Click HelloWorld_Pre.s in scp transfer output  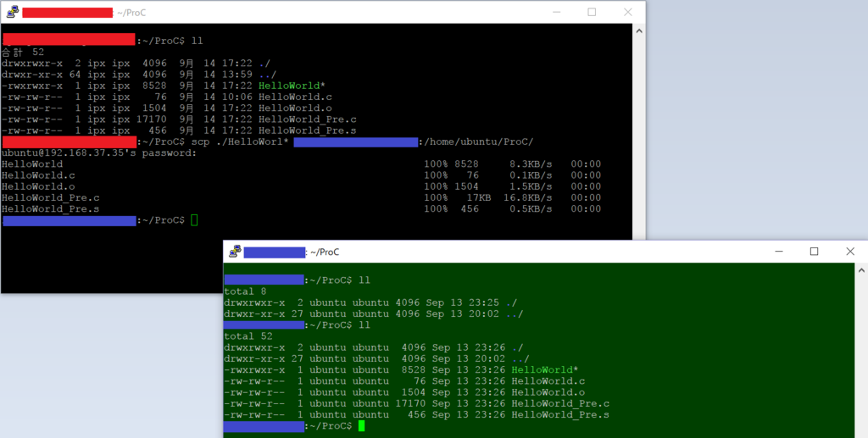click(50, 208)
